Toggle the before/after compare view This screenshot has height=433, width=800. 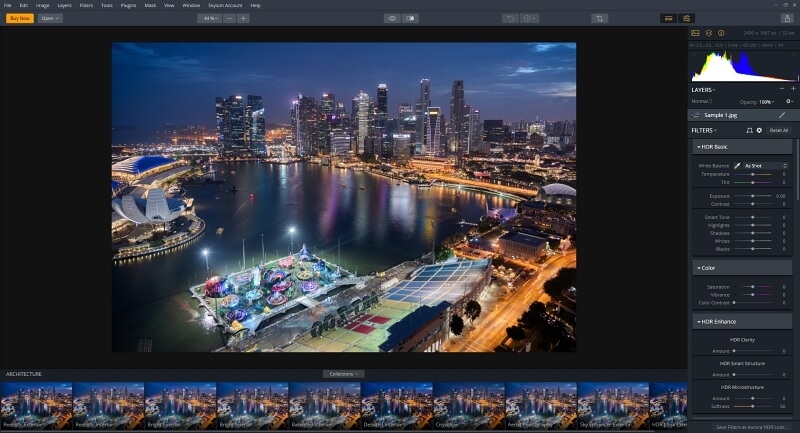tap(411, 18)
